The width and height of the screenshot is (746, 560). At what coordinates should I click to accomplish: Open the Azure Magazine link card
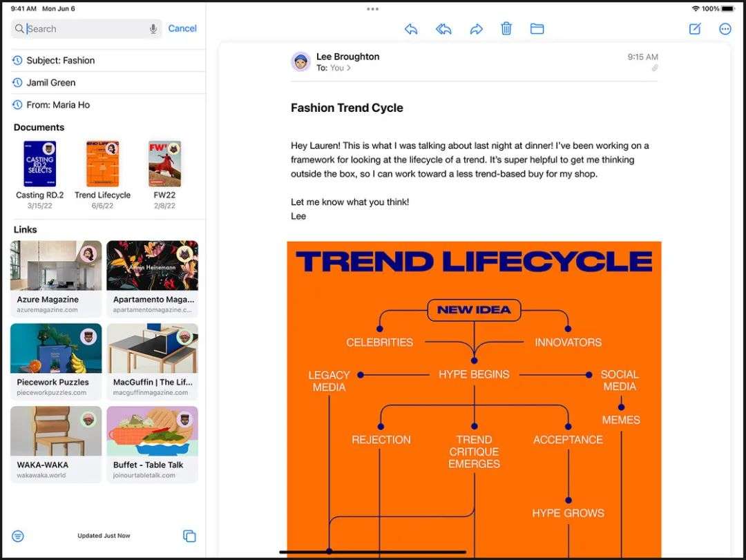[56, 279]
